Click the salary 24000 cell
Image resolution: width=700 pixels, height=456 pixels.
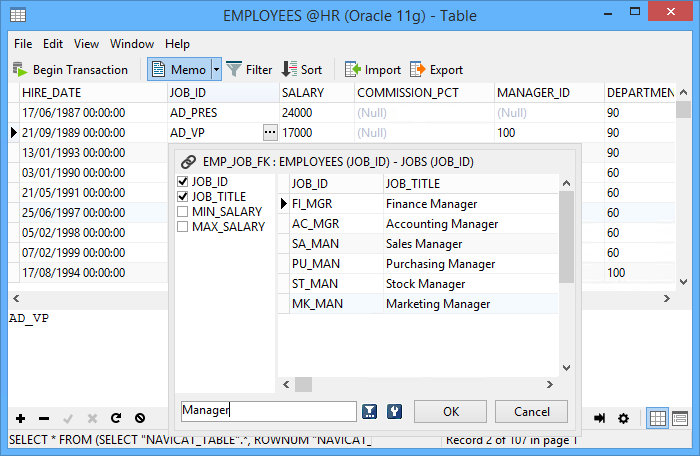pyautogui.click(x=317, y=113)
